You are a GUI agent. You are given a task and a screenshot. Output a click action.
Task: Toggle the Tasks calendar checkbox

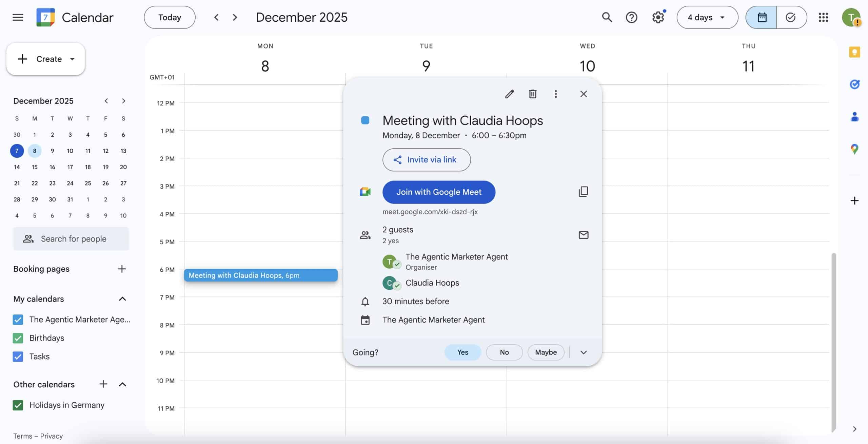[x=18, y=356]
